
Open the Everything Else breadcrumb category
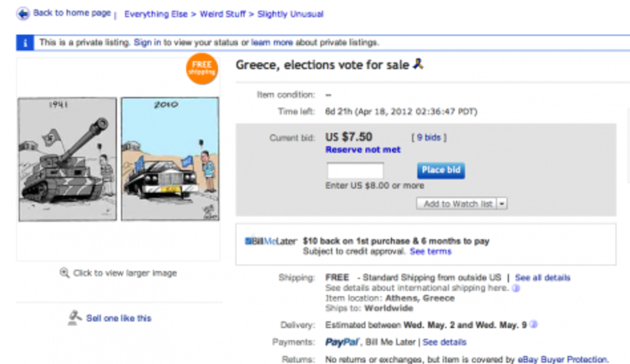pyautogui.click(x=155, y=14)
